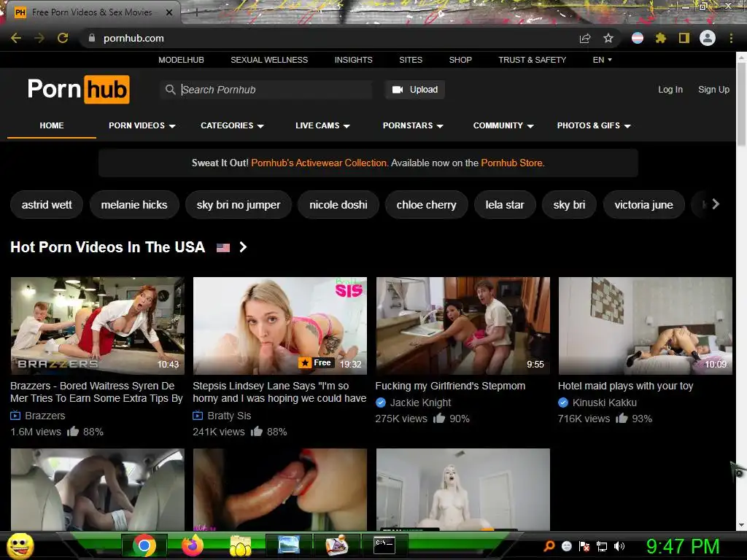Open the Activewear Collection banner link
747x560 pixels.
(320, 163)
